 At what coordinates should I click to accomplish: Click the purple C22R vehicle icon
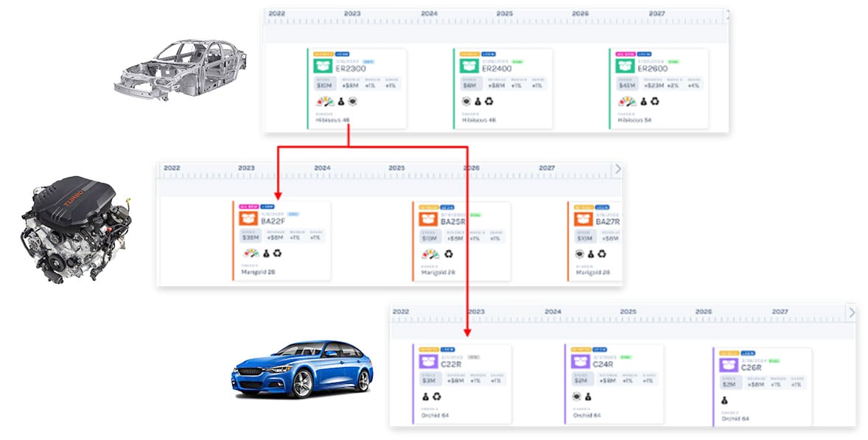429,362
